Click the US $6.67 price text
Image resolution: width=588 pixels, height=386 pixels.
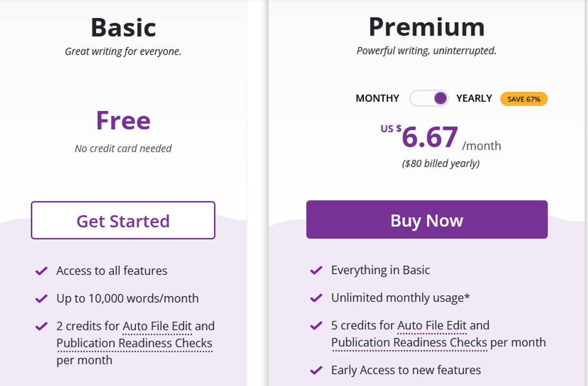[429, 137]
